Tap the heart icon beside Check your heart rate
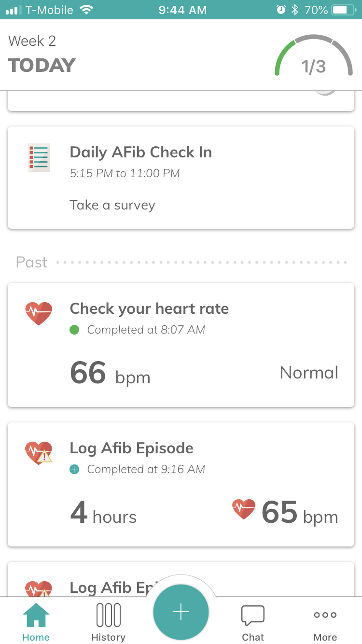This screenshot has width=362, height=644. coord(39,313)
